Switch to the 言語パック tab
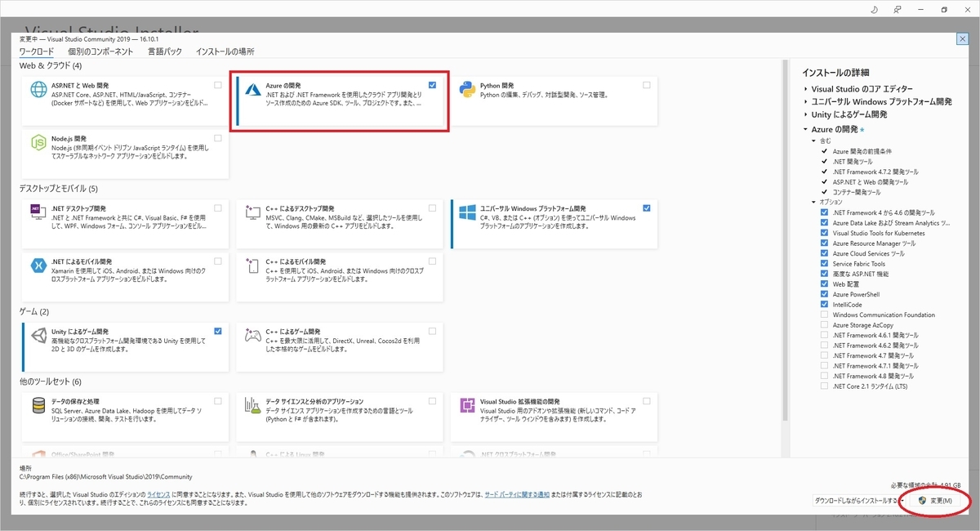Viewport: 980px width, 531px height. [165, 51]
